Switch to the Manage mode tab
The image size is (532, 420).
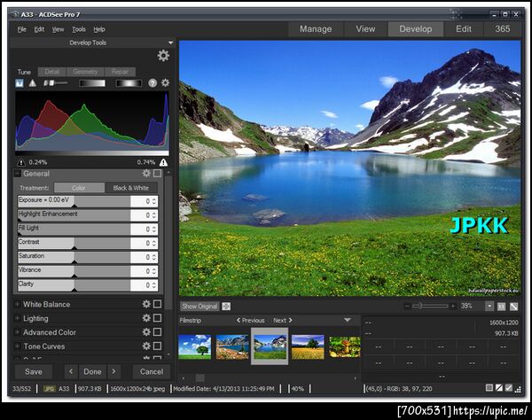click(x=316, y=29)
